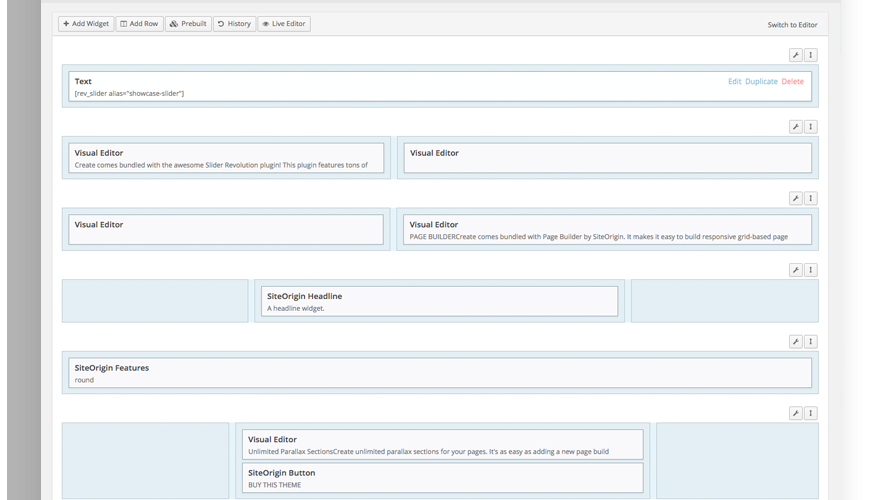This screenshot has width=879, height=500.
Task: Click the Add Widget button
Action: (86, 24)
